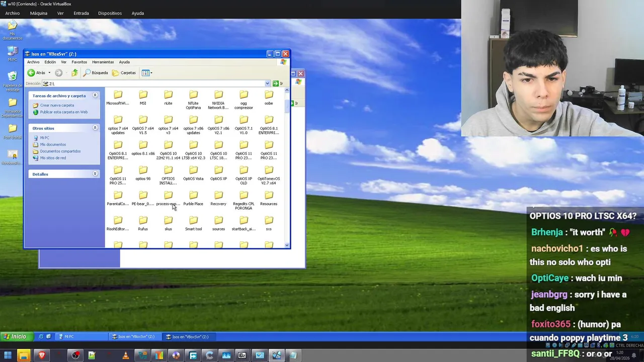The width and height of the screenshot is (644, 362).
Task: Open VLC from host taskbar
Action: (x=125, y=355)
